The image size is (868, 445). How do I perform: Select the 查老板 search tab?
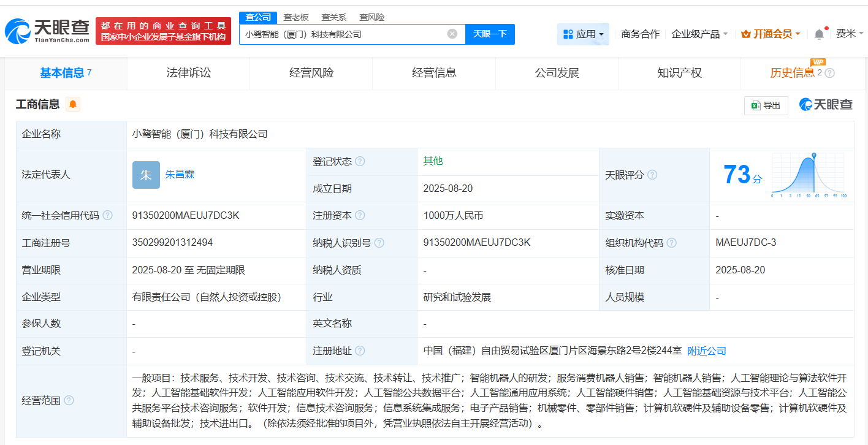click(x=295, y=17)
